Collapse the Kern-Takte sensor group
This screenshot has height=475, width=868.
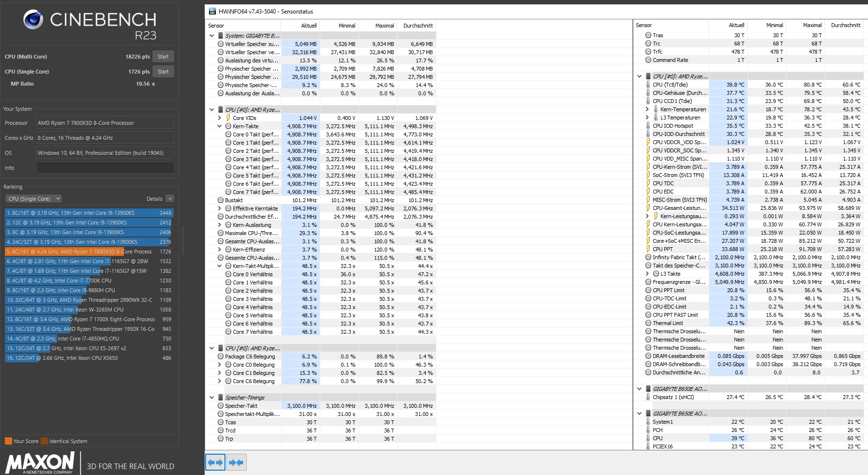coord(219,126)
